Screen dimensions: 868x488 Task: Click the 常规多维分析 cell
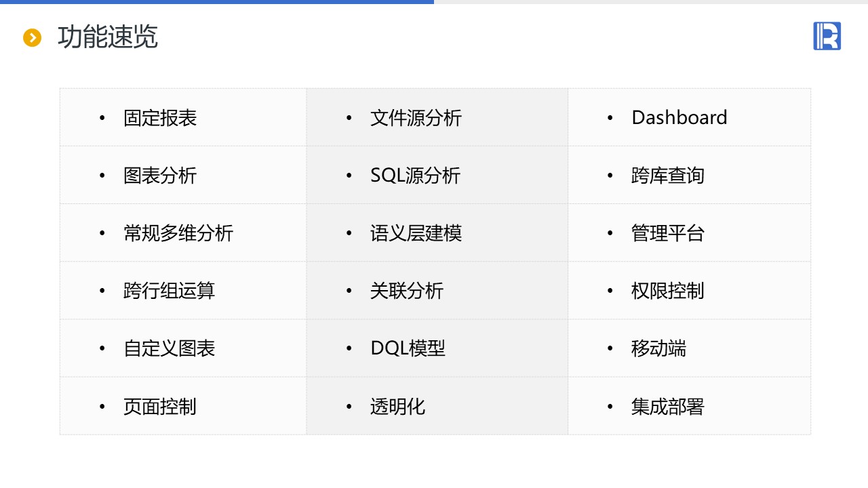point(178,233)
